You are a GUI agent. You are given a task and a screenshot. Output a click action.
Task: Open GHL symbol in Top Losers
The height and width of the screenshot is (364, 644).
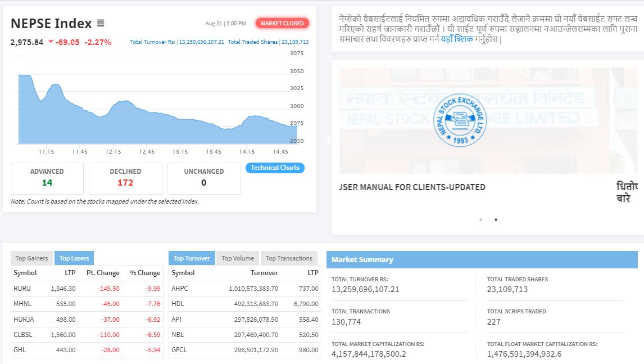coord(20,349)
